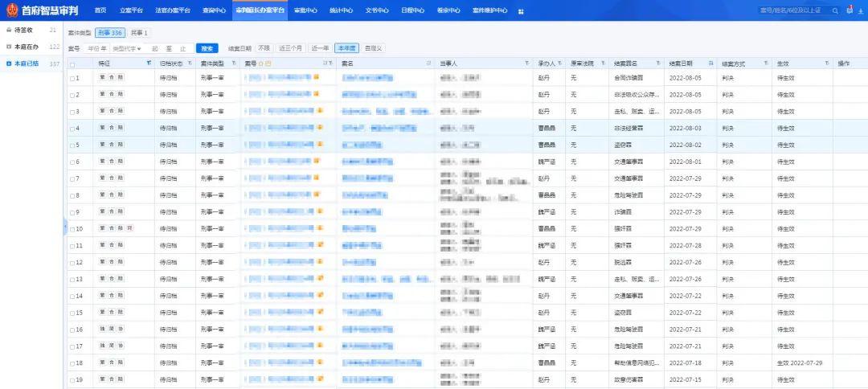Open filter icon on 当事人 column
Image resolution: width=868 pixels, height=389 pixels.
coord(526,63)
